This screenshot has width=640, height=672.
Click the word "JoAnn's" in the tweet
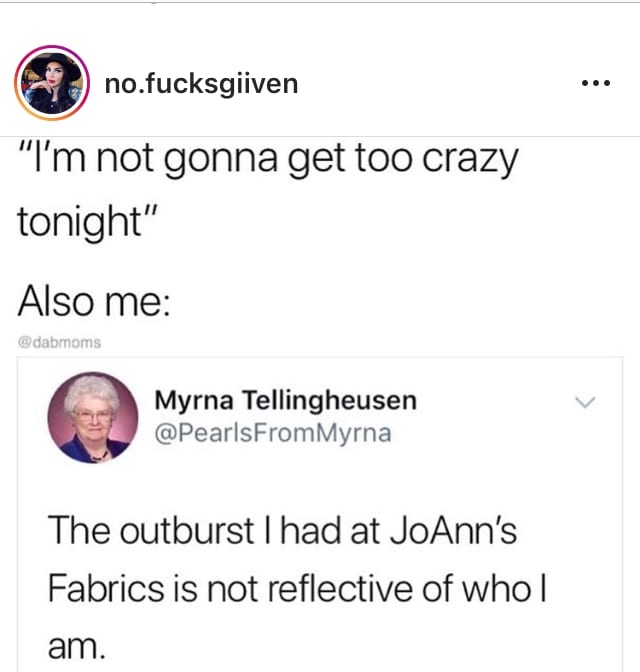(x=454, y=530)
